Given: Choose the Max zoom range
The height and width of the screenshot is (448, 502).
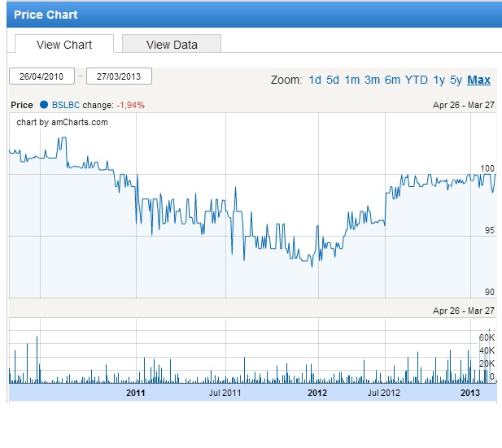Looking at the screenshot, I should pyautogui.click(x=478, y=80).
